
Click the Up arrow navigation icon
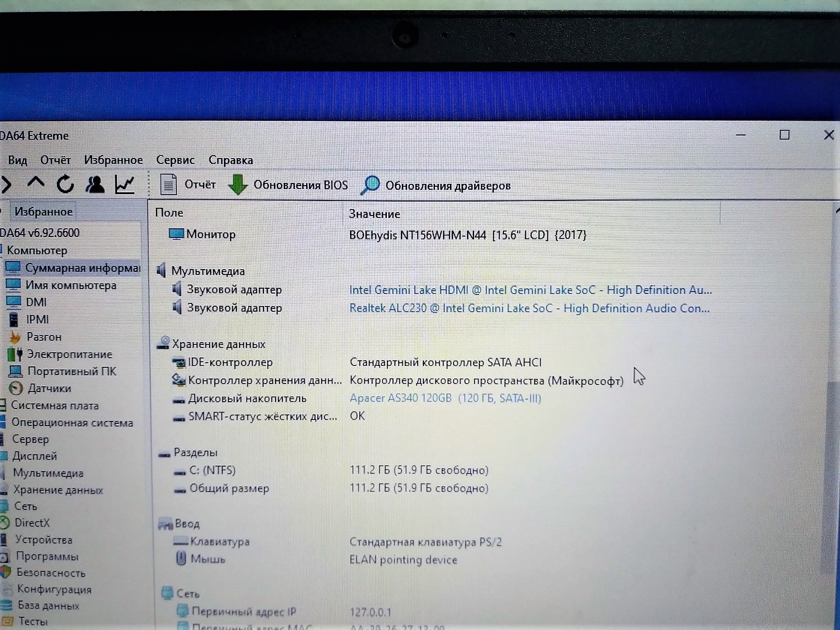[x=36, y=183]
